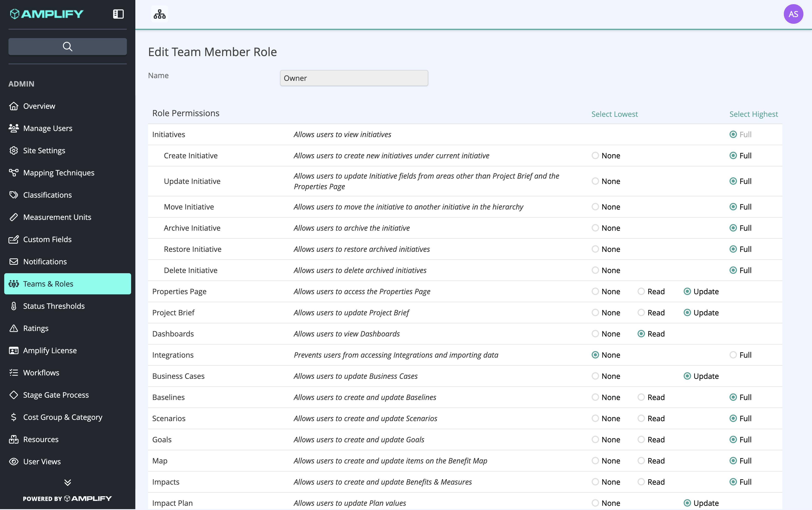Click the Classifications tag icon

[x=14, y=195]
